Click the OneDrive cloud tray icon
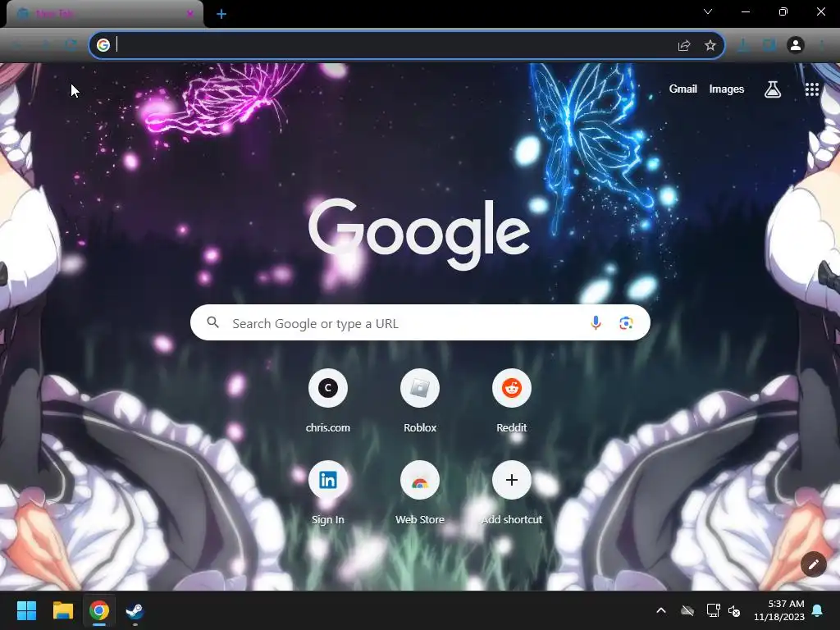 click(x=687, y=610)
